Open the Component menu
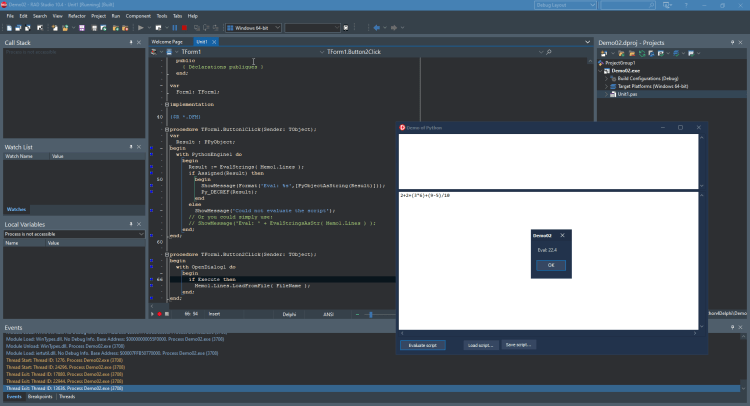 pos(138,16)
